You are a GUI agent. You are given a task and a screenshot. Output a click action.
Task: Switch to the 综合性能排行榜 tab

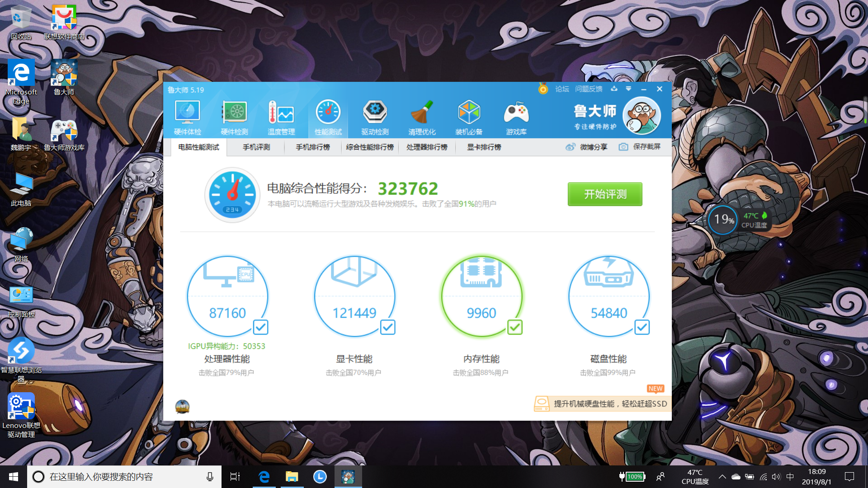click(370, 147)
